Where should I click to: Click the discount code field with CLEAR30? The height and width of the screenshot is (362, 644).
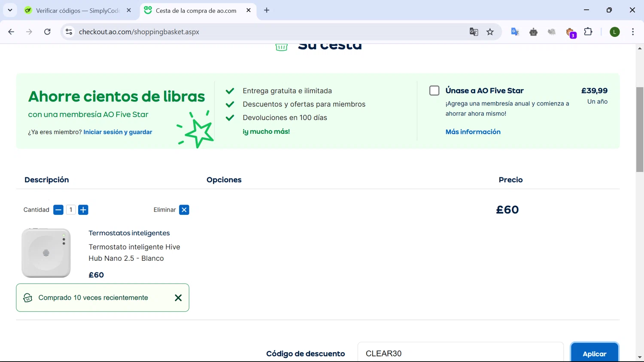460,353
